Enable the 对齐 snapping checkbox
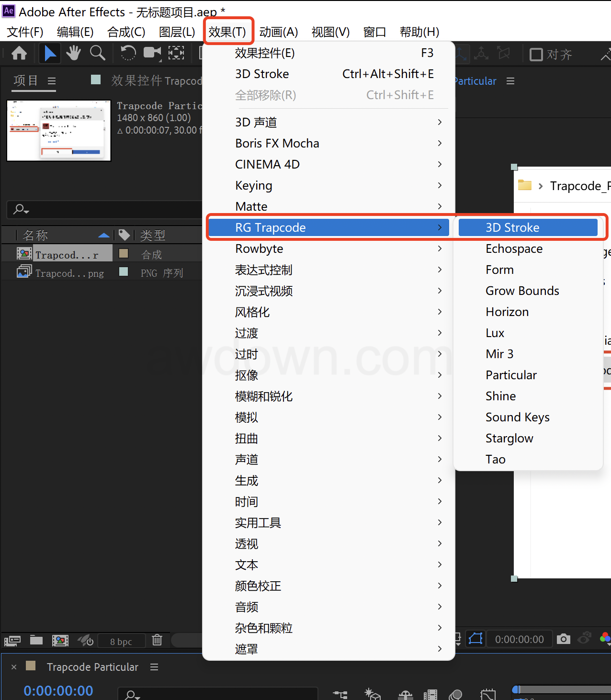 (536, 55)
